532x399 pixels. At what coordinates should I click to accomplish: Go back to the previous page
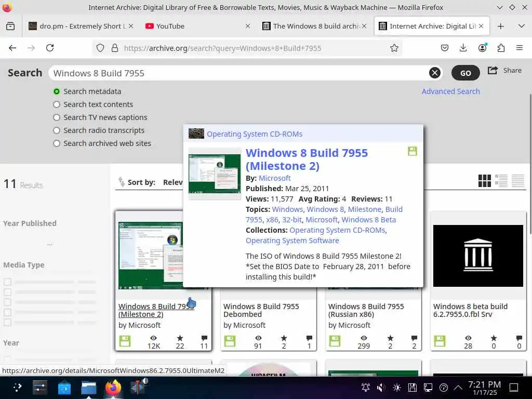[12, 48]
